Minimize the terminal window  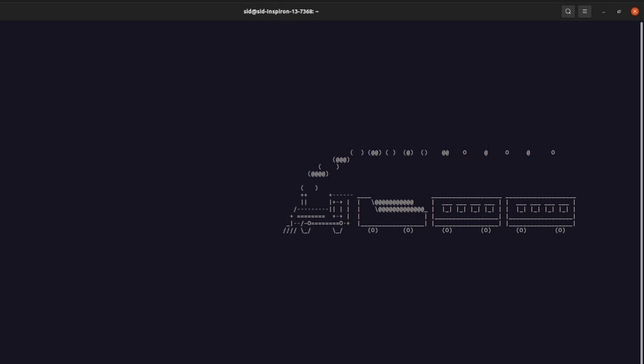coord(602,11)
